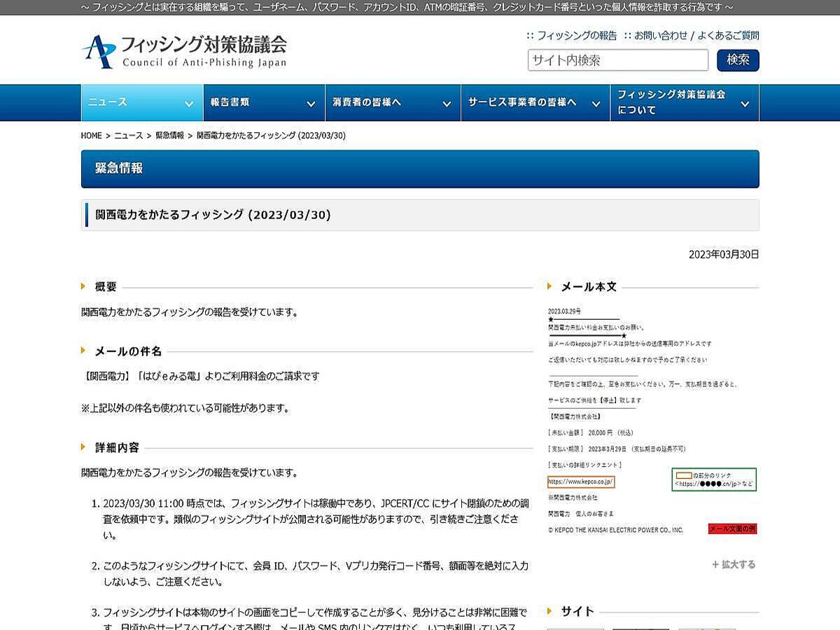The width and height of the screenshot is (840, 630).
Task: Expand the 協議会について chevron arrow
Action: 745,104
